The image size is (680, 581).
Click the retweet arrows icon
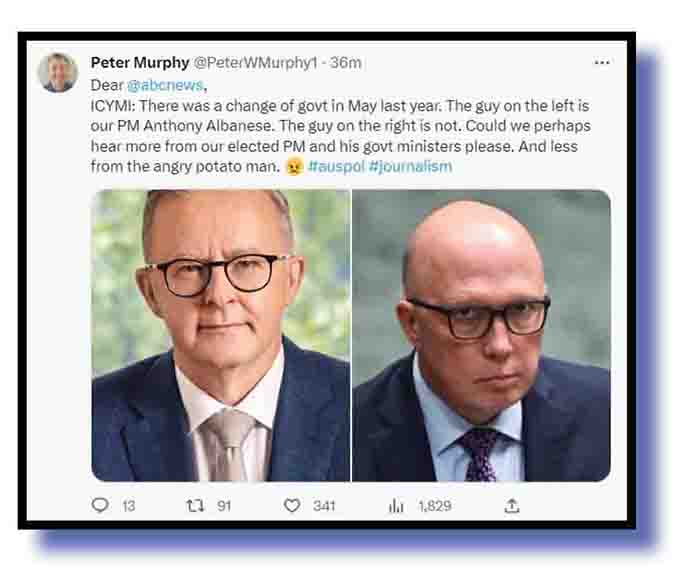[196, 506]
